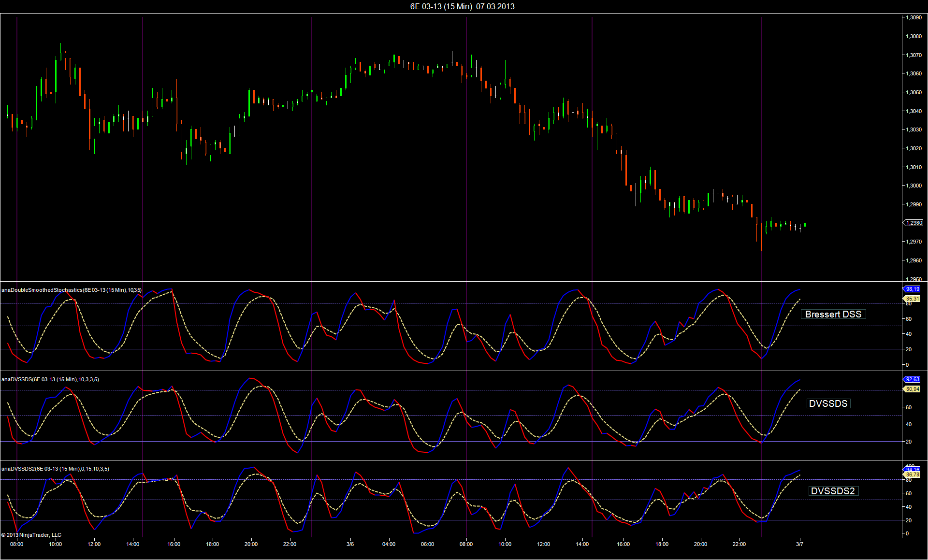This screenshot has height=560, width=928.
Task: Click the DVSSDS text annotation
Action: click(x=828, y=403)
